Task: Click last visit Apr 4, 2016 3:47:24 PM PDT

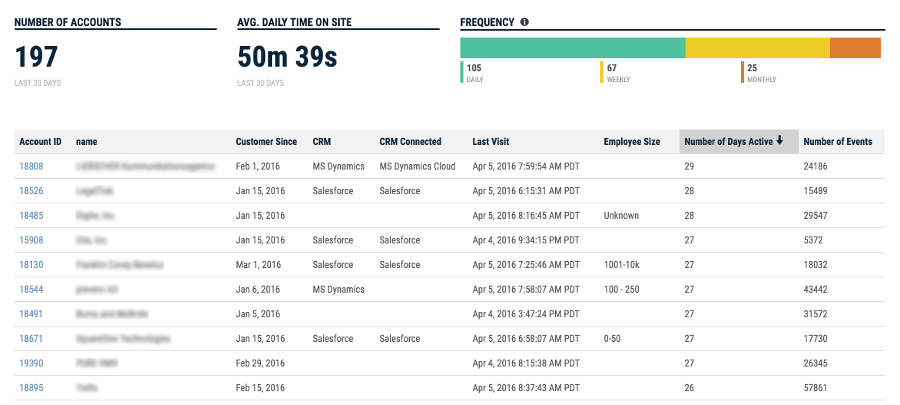Action: [526, 314]
